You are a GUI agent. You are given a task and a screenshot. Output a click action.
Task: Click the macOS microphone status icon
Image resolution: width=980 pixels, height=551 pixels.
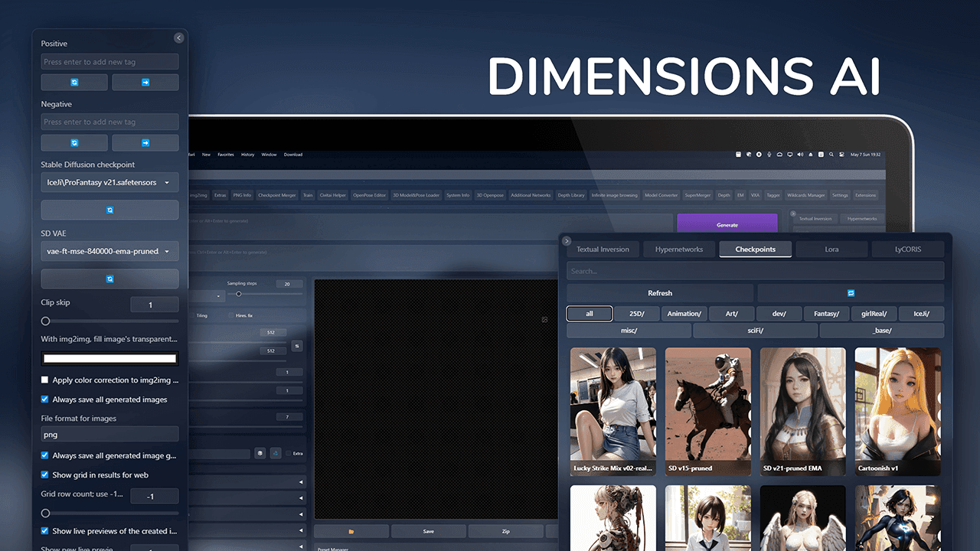pyautogui.click(x=769, y=155)
